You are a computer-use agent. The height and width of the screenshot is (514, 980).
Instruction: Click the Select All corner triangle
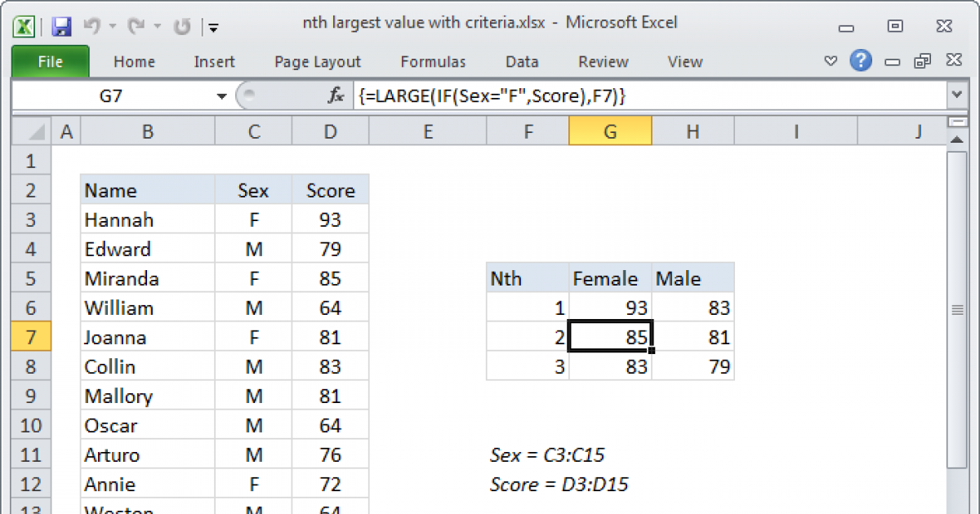pos(33,131)
